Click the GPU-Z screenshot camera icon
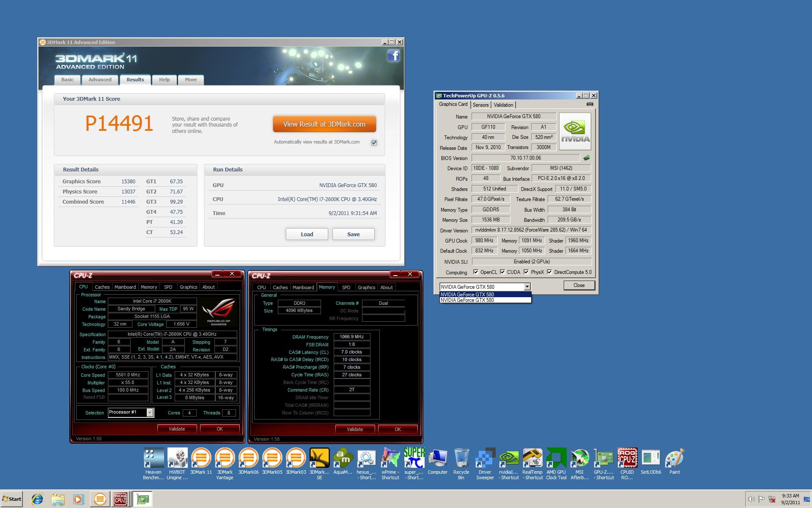This screenshot has width=812, height=508. pos(590,104)
